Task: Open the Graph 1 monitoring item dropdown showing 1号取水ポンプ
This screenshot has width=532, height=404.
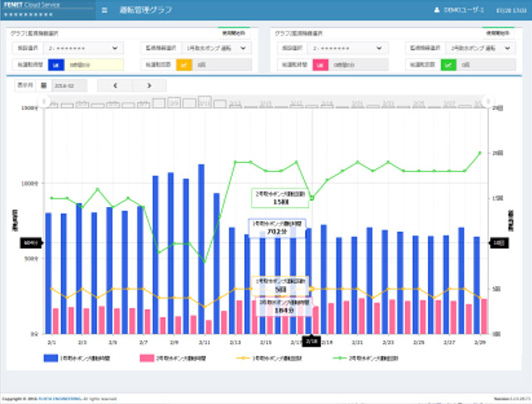Action: pyautogui.click(x=216, y=48)
